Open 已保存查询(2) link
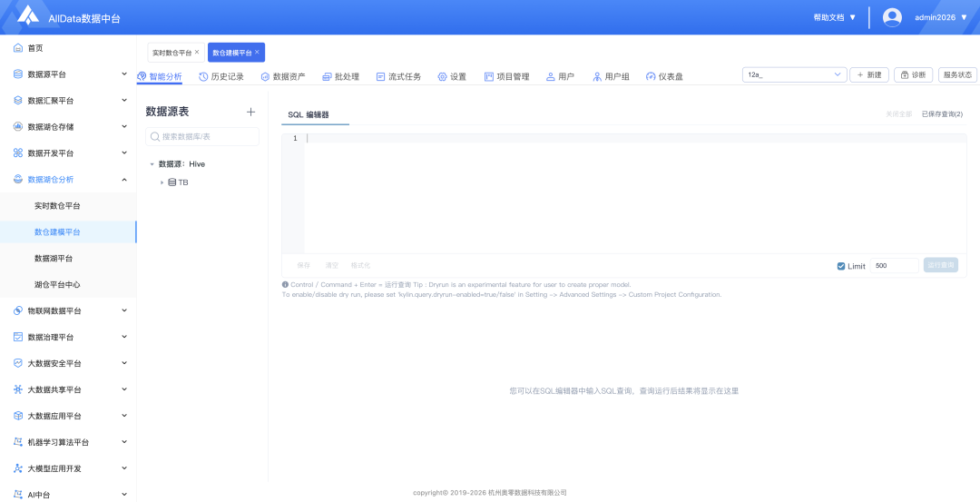The width and height of the screenshot is (980, 502). [943, 114]
